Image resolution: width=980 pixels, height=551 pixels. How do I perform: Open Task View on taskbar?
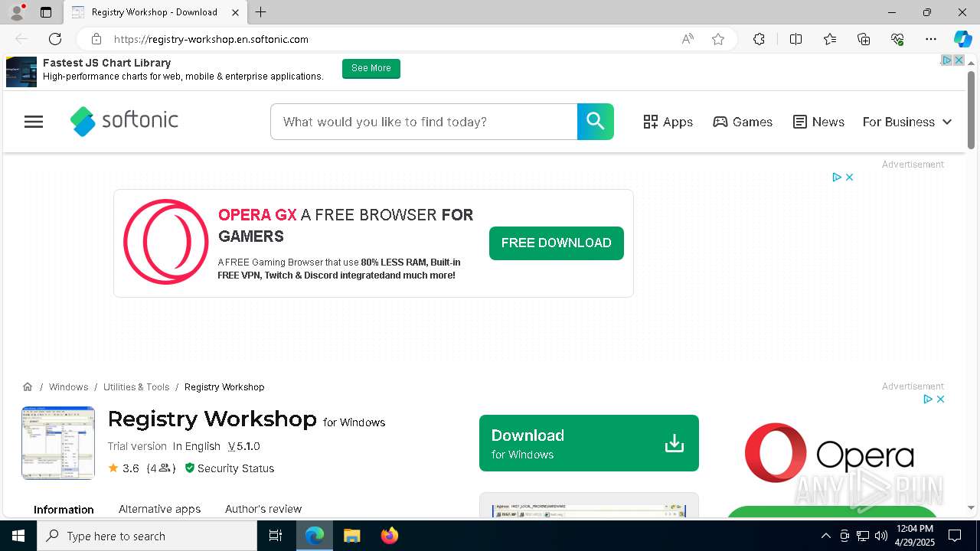coord(276,536)
